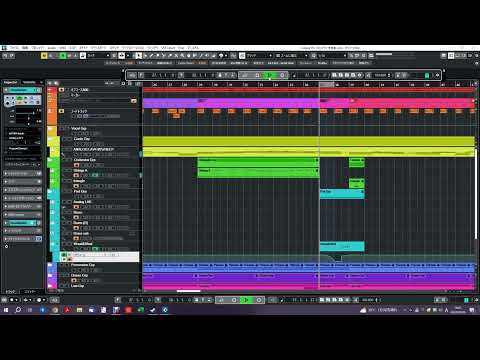Image resolution: width=480 pixels, height=360 pixels.
Task: Expand the Drums Grp folder icon
Action: [50, 276]
